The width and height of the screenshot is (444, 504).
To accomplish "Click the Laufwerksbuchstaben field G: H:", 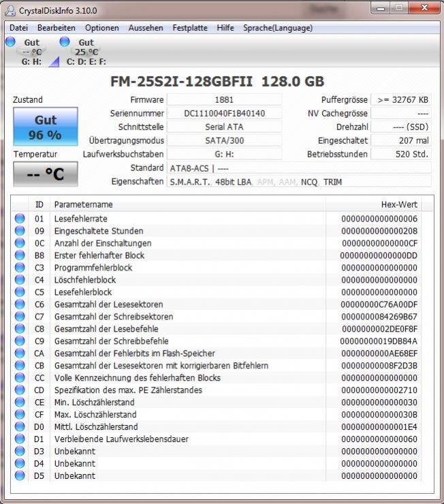I will [x=224, y=154].
